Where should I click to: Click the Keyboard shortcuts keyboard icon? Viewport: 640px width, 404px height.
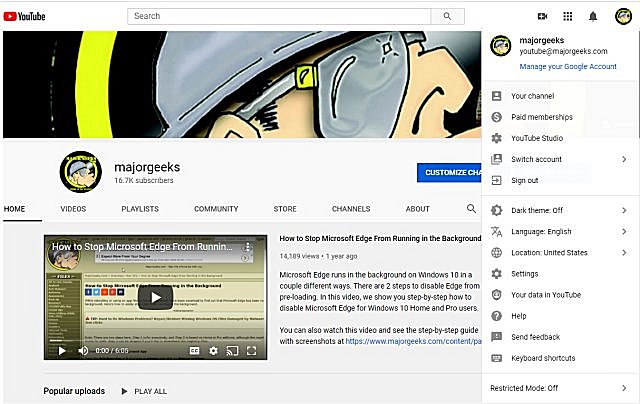pyautogui.click(x=496, y=358)
